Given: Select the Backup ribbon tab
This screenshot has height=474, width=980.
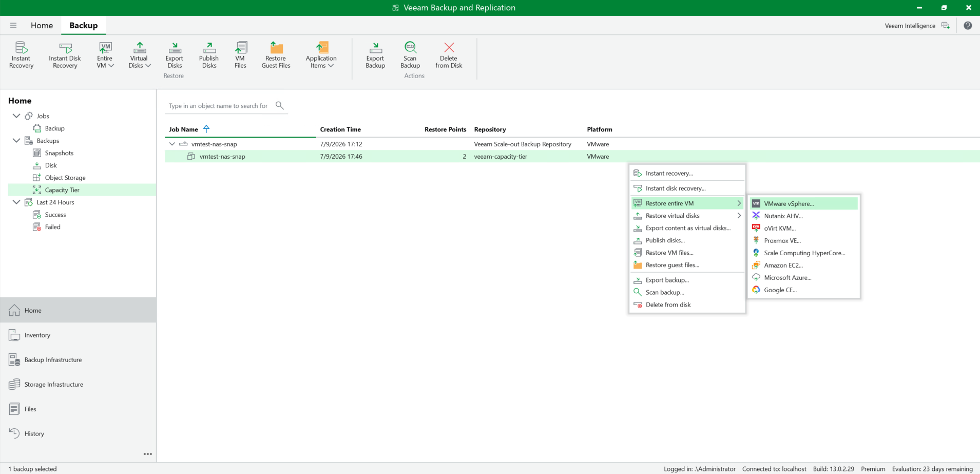Looking at the screenshot, I should point(83,25).
